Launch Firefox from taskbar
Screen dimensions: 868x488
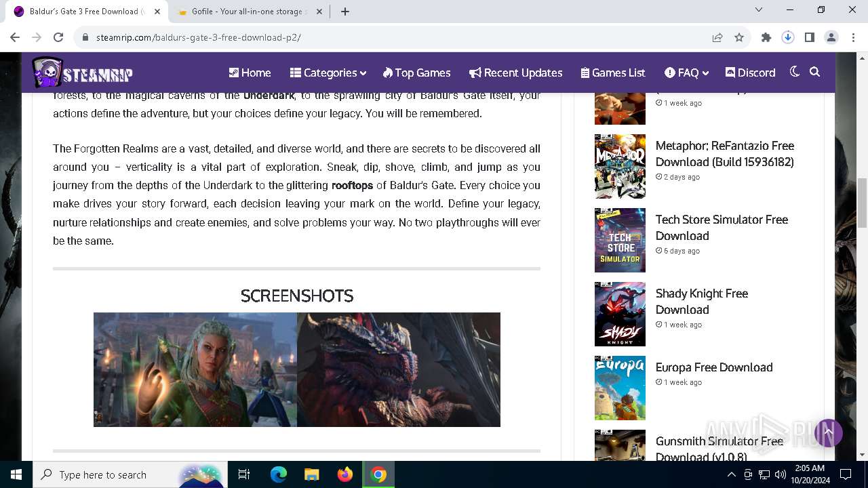point(345,474)
